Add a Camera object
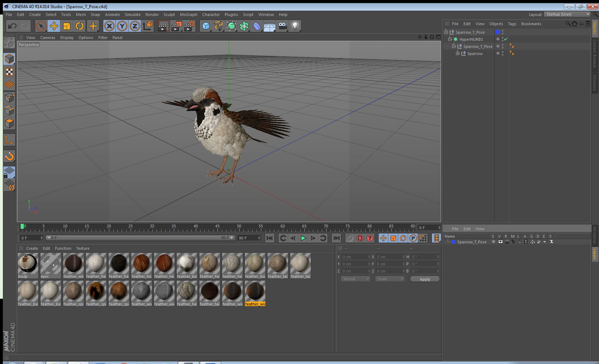The width and height of the screenshot is (599, 364). coord(282,26)
